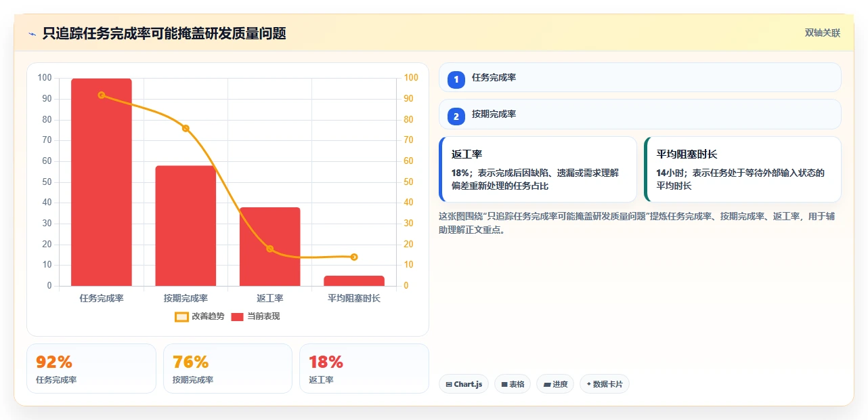Click the 18% 返工率 stat card

coord(364,369)
